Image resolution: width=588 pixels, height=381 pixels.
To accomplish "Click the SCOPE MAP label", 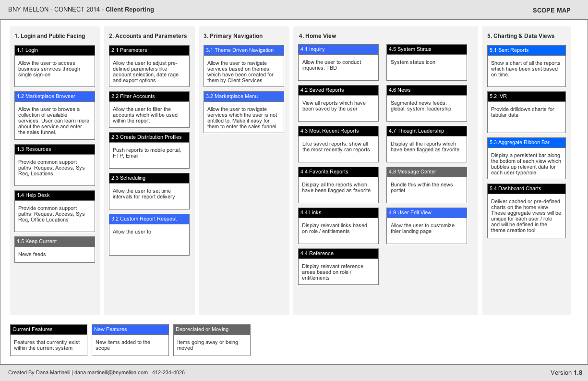I will coord(552,10).
